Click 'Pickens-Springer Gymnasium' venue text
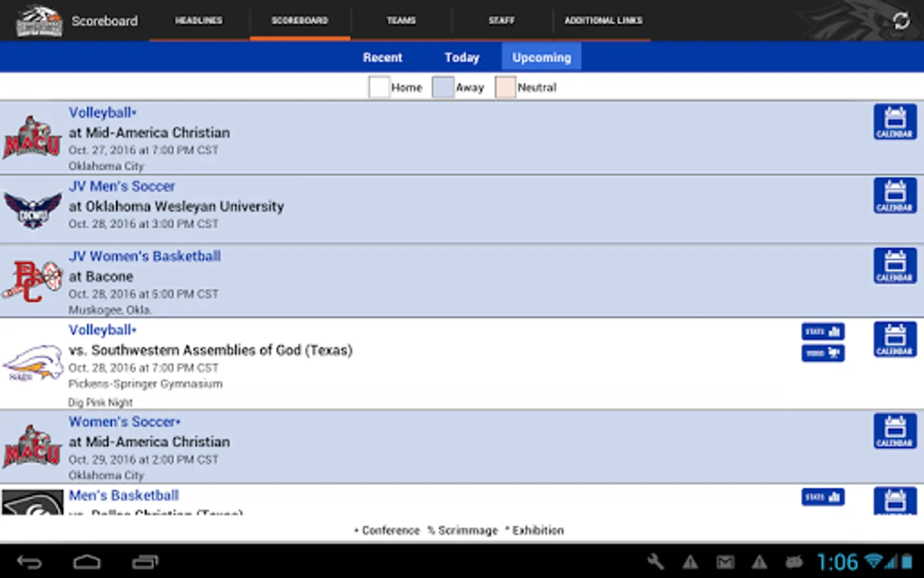The width and height of the screenshot is (924, 578). coord(146,384)
